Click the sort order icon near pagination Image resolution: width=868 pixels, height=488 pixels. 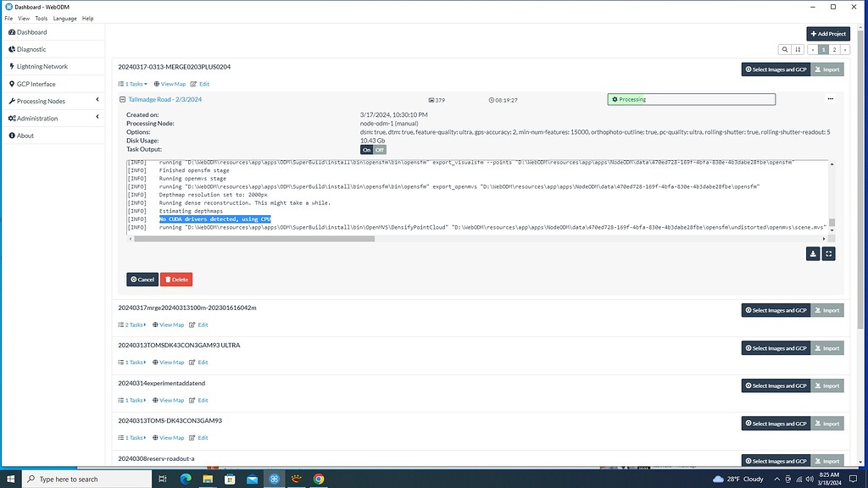click(797, 49)
